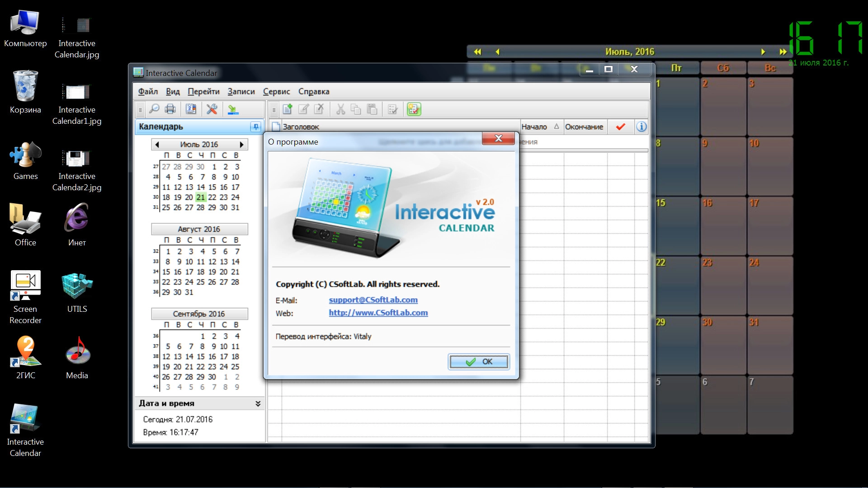Click the Сентябрь 2016 month header
Image resolution: width=868 pixels, height=488 pixels.
[x=199, y=314]
